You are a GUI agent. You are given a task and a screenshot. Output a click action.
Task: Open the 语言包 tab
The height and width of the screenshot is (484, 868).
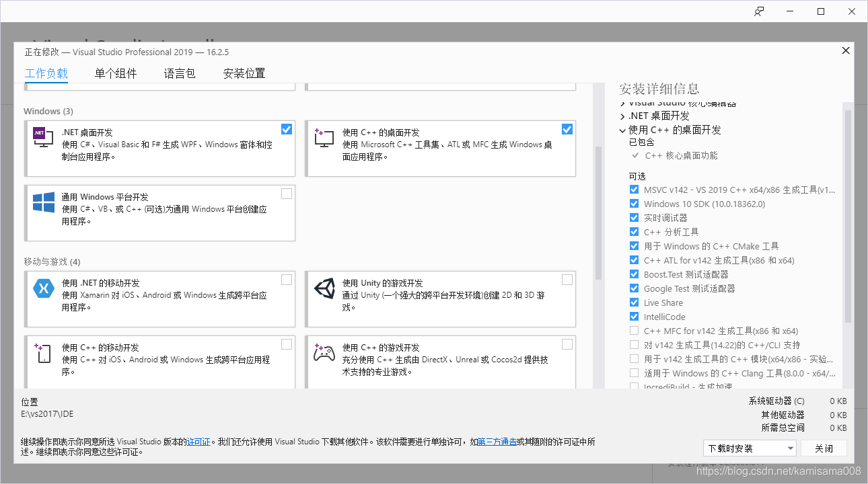click(x=179, y=73)
